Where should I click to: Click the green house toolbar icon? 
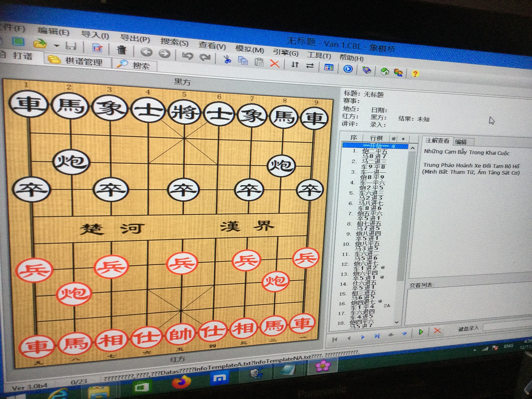coord(384,71)
